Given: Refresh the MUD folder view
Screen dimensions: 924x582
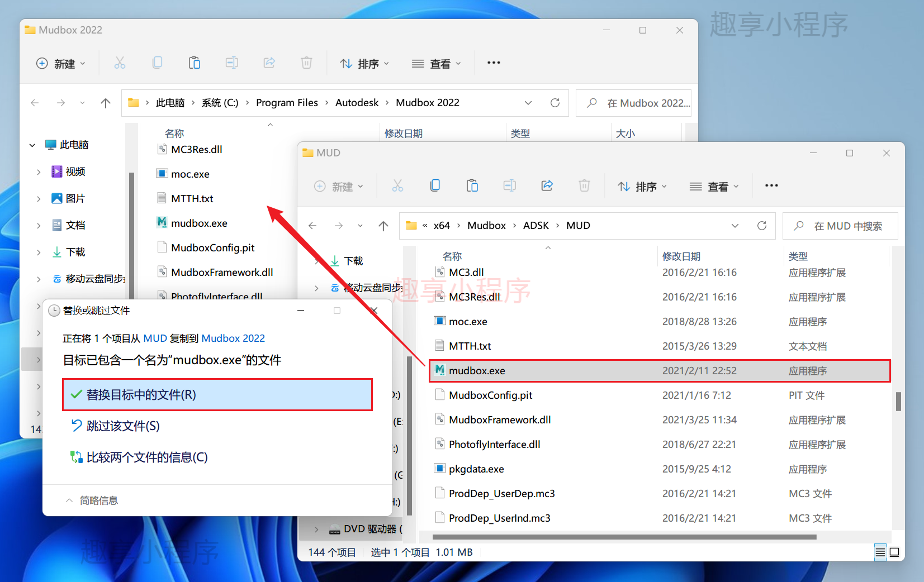Looking at the screenshot, I should coord(762,226).
